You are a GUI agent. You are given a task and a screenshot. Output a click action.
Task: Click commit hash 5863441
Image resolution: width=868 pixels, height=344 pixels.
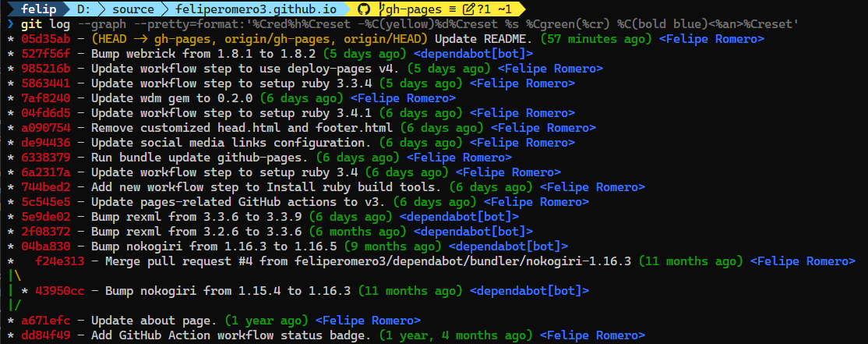[45, 83]
